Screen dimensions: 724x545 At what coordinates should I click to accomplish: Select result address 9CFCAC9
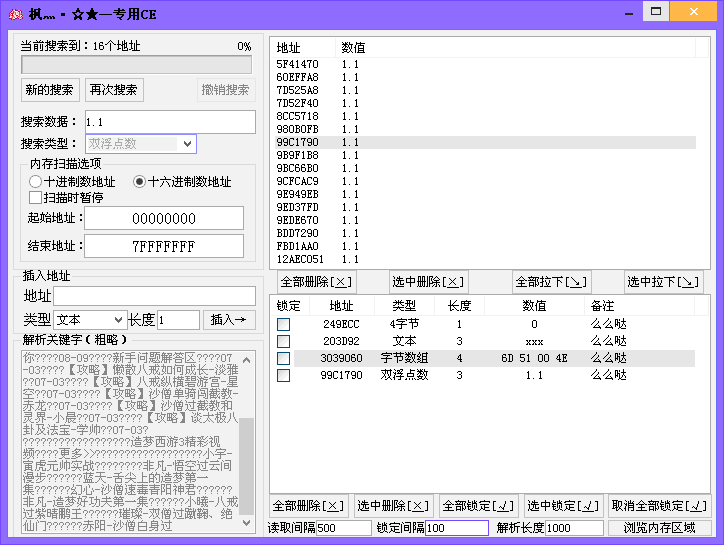297,181
